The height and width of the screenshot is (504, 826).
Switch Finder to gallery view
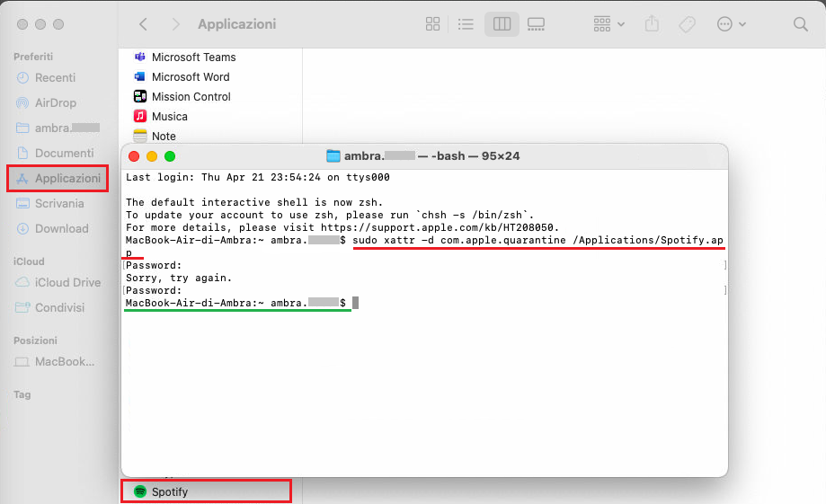(x=536, y=24)
